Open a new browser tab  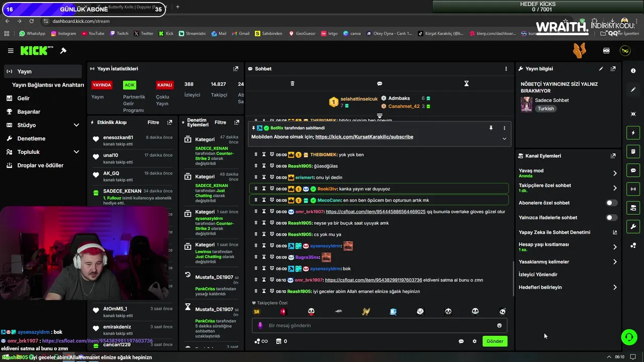pyautogui.click(x=177, y=7)
